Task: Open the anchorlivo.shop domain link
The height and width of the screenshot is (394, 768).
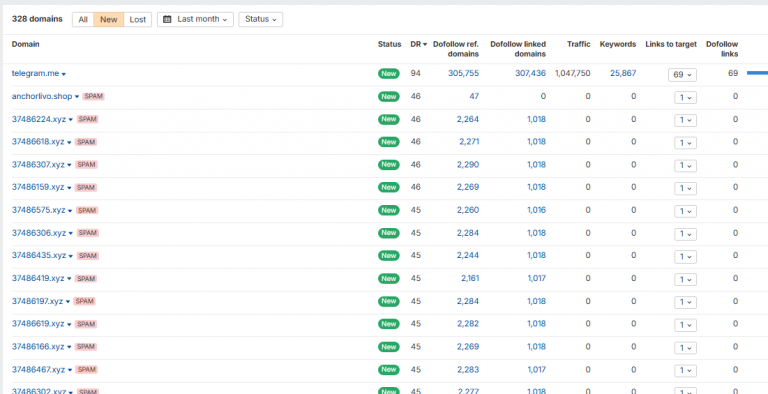Action: (42, 97)
